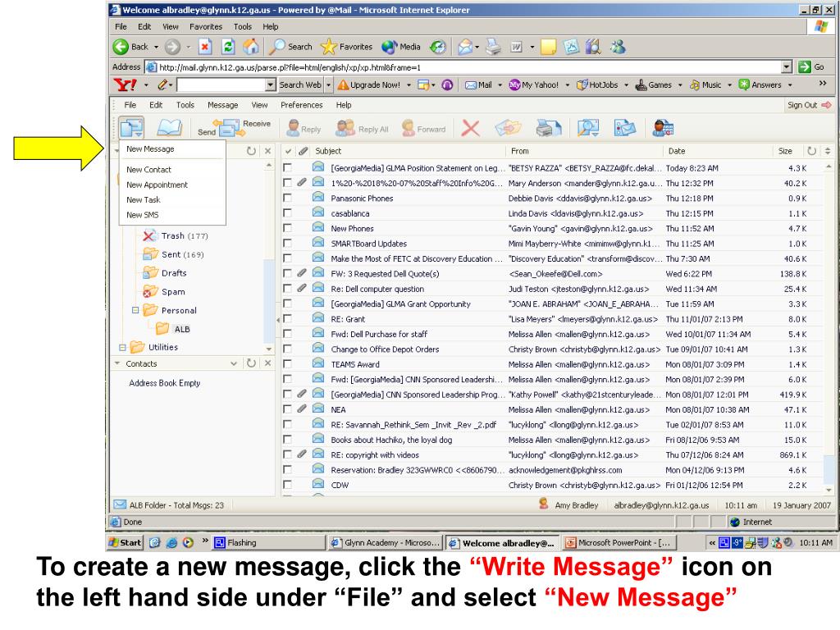Click the Write Message icon in the @Mail toolbar
Screen dimensions: 840x630
coord(131,128)
